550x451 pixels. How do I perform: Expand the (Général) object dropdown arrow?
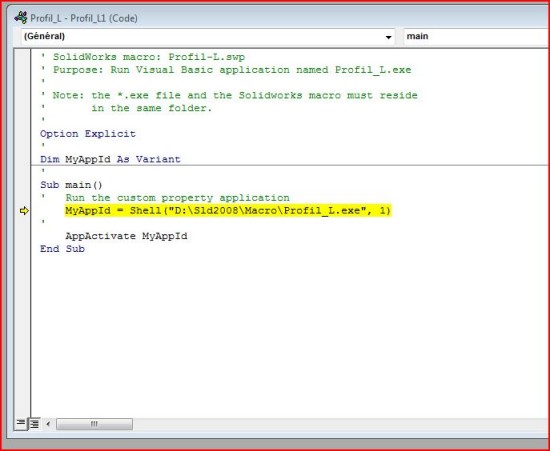click(x=388, y=37)
